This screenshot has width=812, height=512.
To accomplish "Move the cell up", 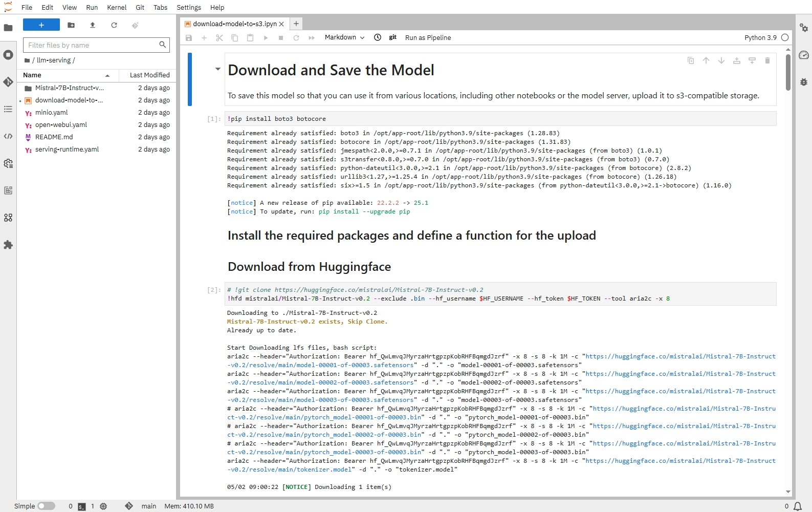I will (706, 60).
